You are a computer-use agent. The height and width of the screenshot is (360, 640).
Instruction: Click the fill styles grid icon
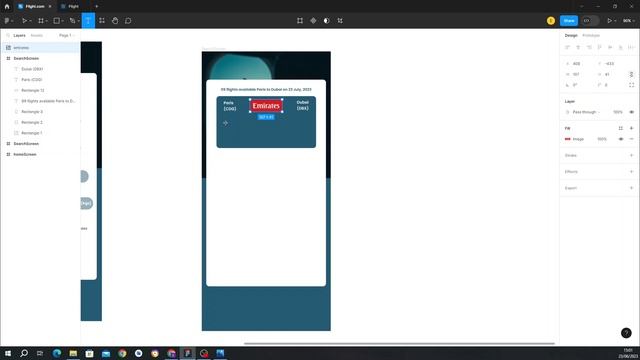pos(620,128)
